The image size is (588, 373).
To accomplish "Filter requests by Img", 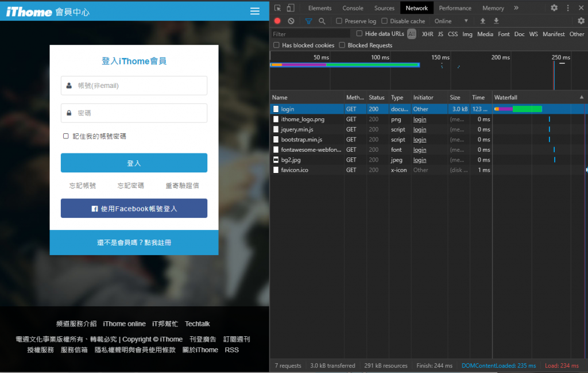I will pos(467,34).
